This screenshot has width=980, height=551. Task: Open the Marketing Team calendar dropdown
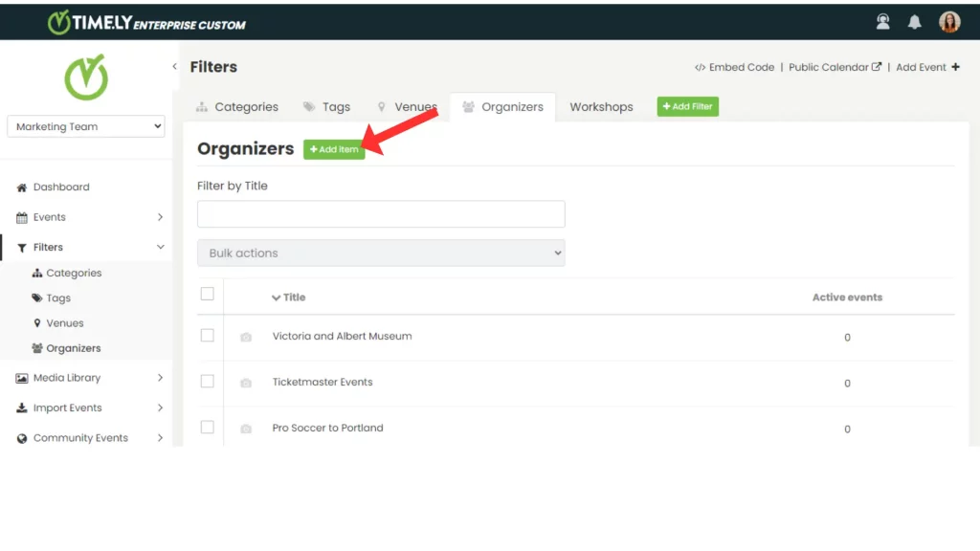tap(86, 126)
